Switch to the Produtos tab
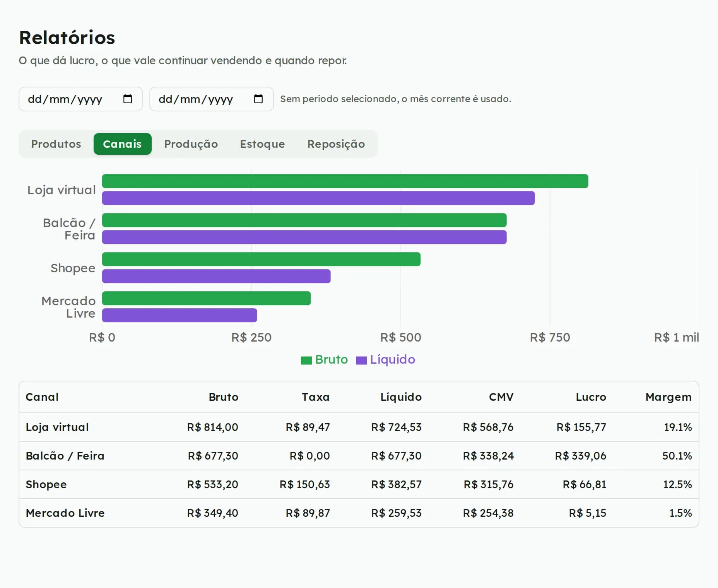The image size is (718, 588). 56,144
